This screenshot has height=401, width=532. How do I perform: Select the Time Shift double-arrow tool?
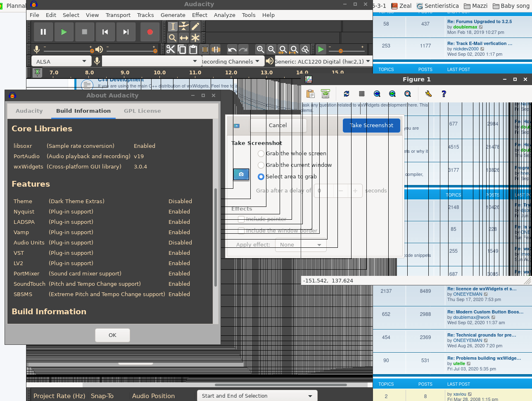click(184, 38)
